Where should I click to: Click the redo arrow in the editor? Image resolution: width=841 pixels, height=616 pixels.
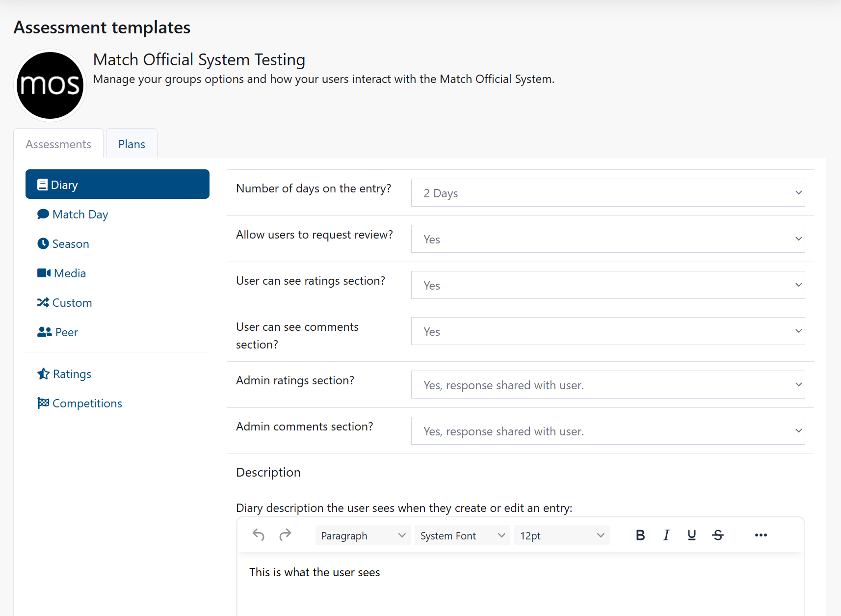(x=285, y=535)
